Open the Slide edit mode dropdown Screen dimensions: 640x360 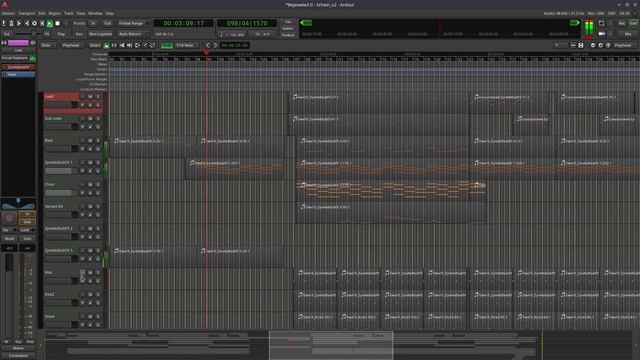48,45
